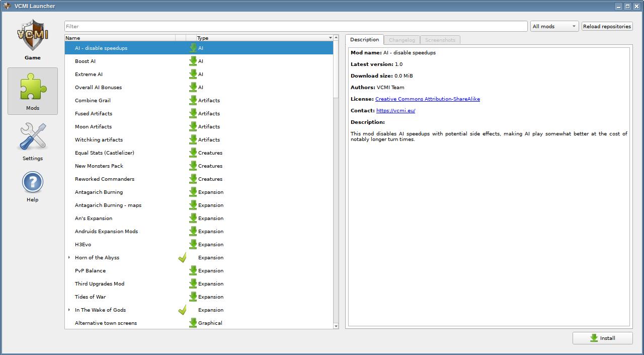
Task: Open Help with the question mark icon
Action: pyautogui.click(x=33, y=182)
